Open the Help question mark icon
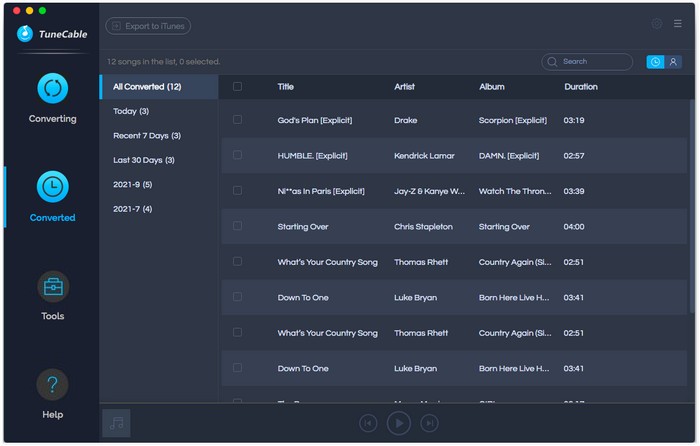This screenshot has width=700, height=446. 52,384
